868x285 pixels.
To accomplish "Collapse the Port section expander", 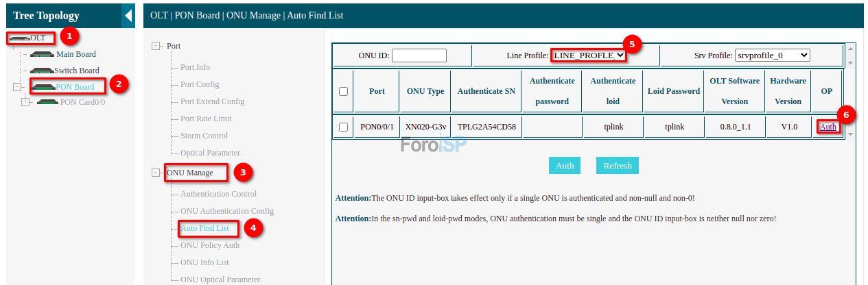I will pos(156,46).
